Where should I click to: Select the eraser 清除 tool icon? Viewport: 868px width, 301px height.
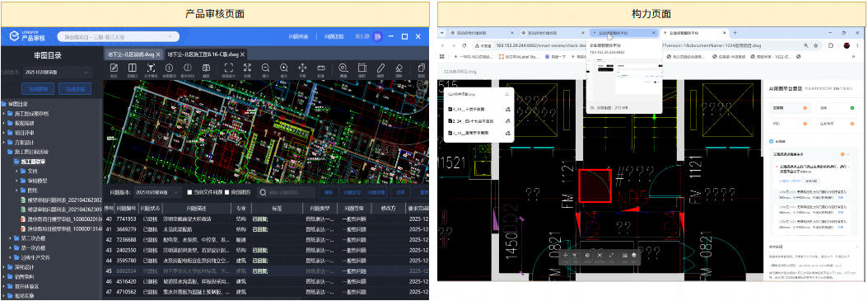point(399,70)
